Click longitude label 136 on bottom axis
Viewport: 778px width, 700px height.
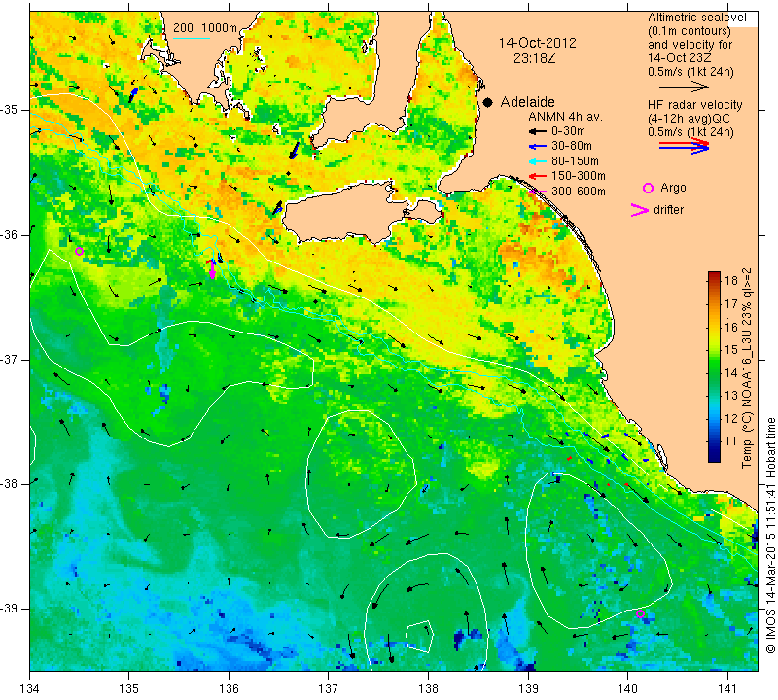[229, 689]
